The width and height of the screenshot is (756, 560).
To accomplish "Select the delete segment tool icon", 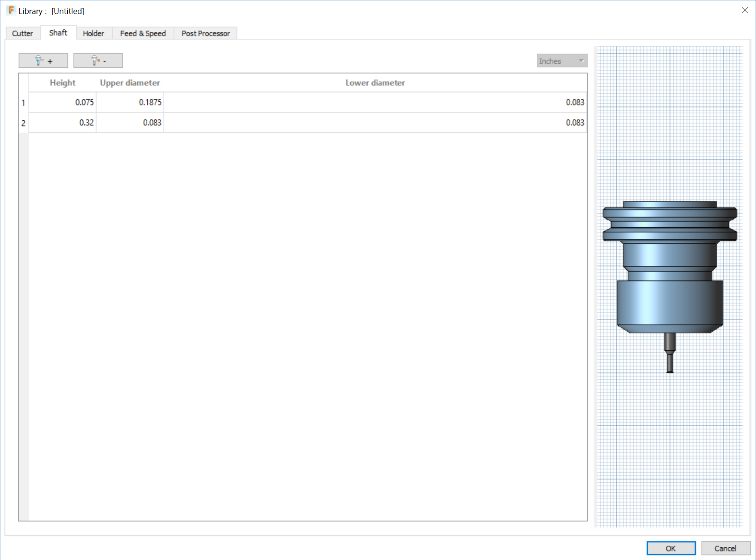I will point(94,60).
